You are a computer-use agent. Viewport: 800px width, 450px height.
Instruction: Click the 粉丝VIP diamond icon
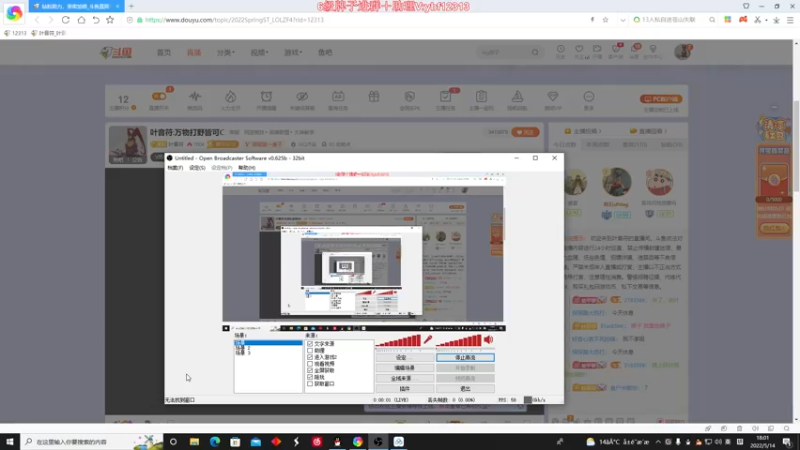pos(553,96)
